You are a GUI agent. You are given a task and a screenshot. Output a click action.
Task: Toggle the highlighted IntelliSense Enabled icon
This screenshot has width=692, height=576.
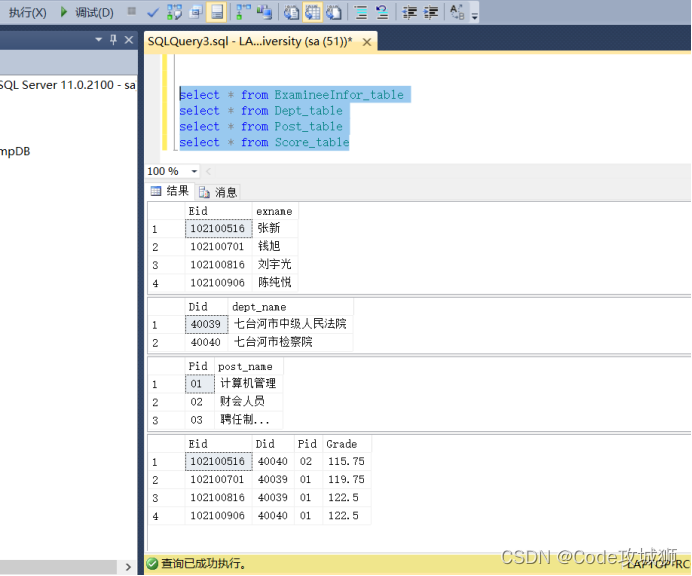coord(217,12)
